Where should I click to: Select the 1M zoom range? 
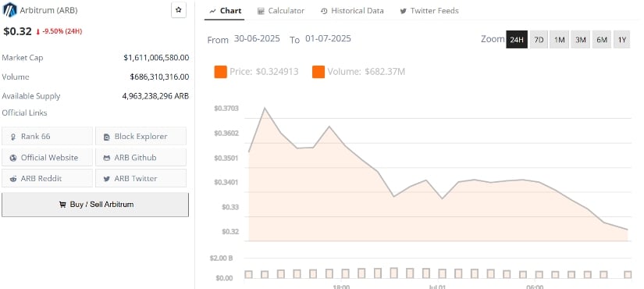click(560, 40)
